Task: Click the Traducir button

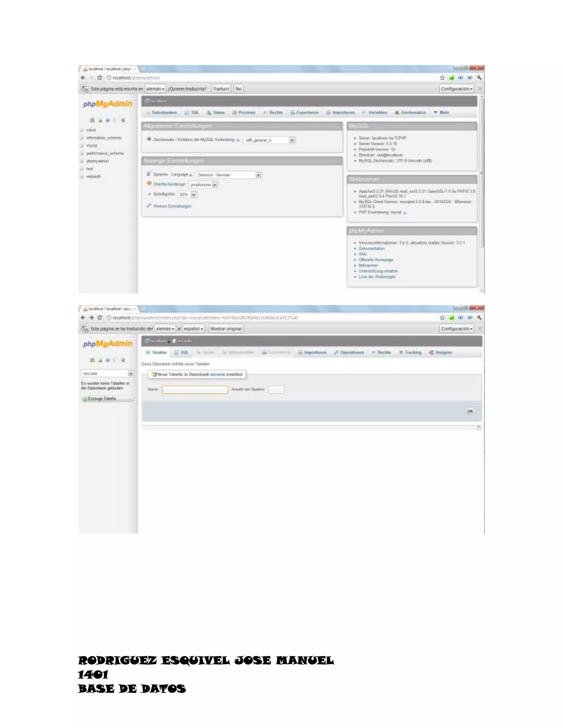Action: click(x=221, y=89)
